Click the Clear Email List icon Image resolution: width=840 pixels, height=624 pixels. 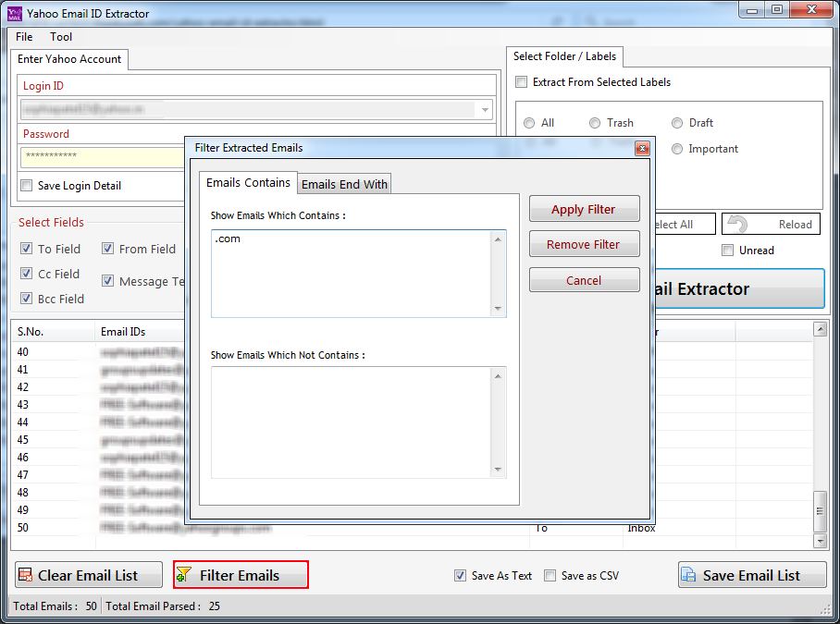pyautogui.click(x=25, y=575)
